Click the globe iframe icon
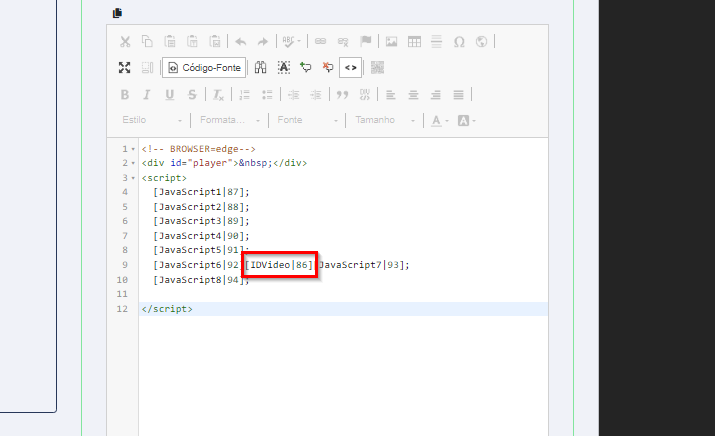This screenshot has width=715, height=436. [481, 42]
